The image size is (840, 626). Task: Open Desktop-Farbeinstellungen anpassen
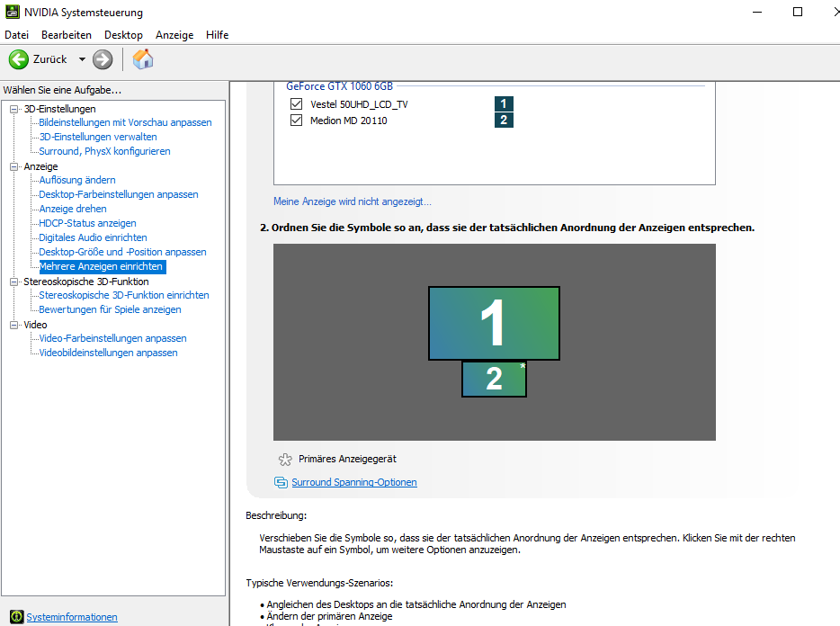[x=119, y=194]
